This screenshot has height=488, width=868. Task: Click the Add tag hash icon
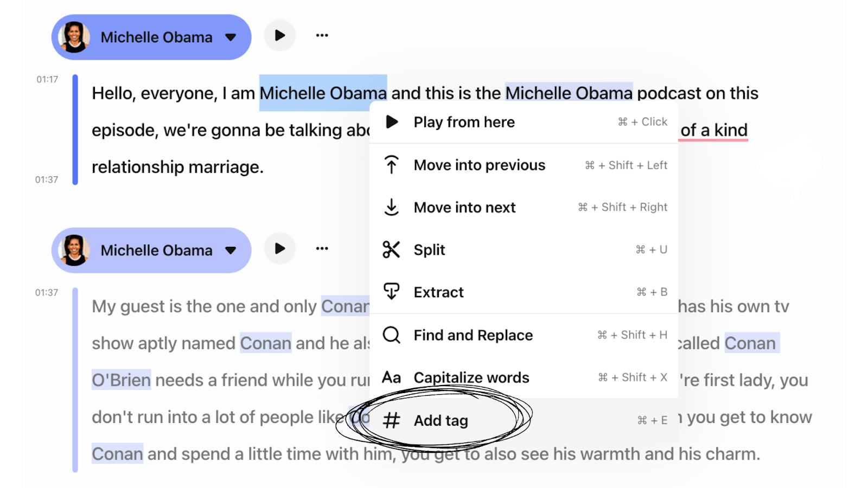pyautogui.click(x=391, y=420)
